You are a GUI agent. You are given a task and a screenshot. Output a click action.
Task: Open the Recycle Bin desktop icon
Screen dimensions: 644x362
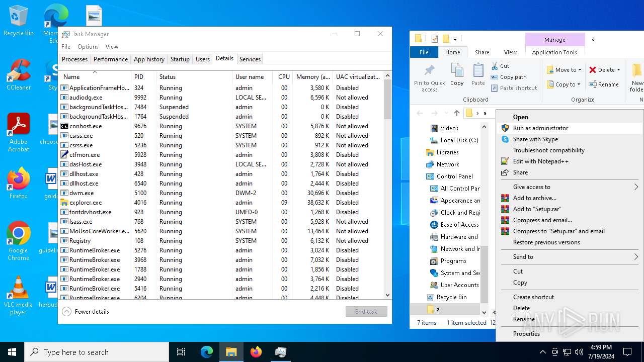coord(18,21)
